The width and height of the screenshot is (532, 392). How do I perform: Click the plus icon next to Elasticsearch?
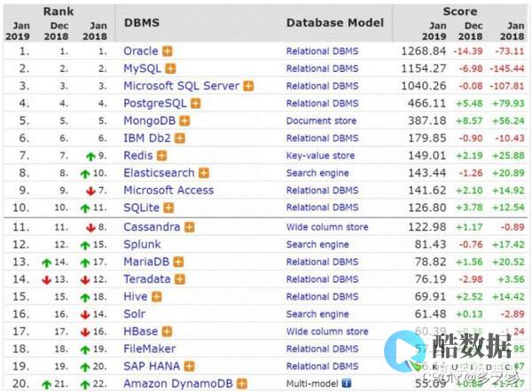point(204,173)
